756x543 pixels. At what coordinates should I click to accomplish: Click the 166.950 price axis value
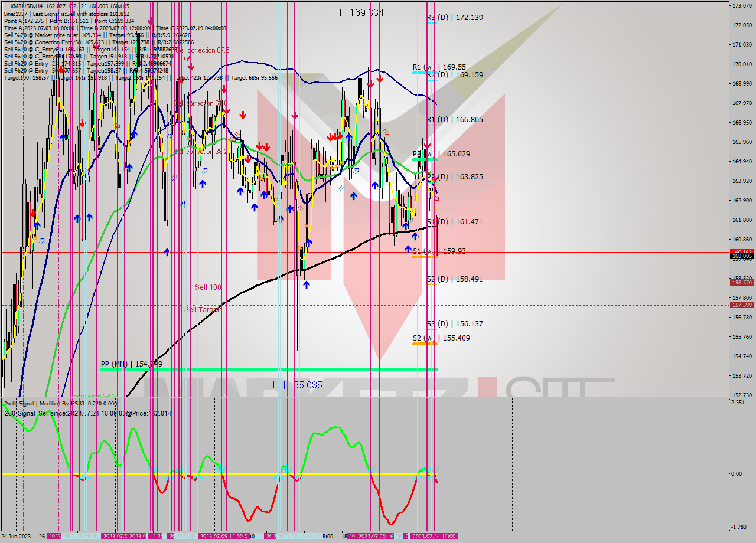coord(742,123)
